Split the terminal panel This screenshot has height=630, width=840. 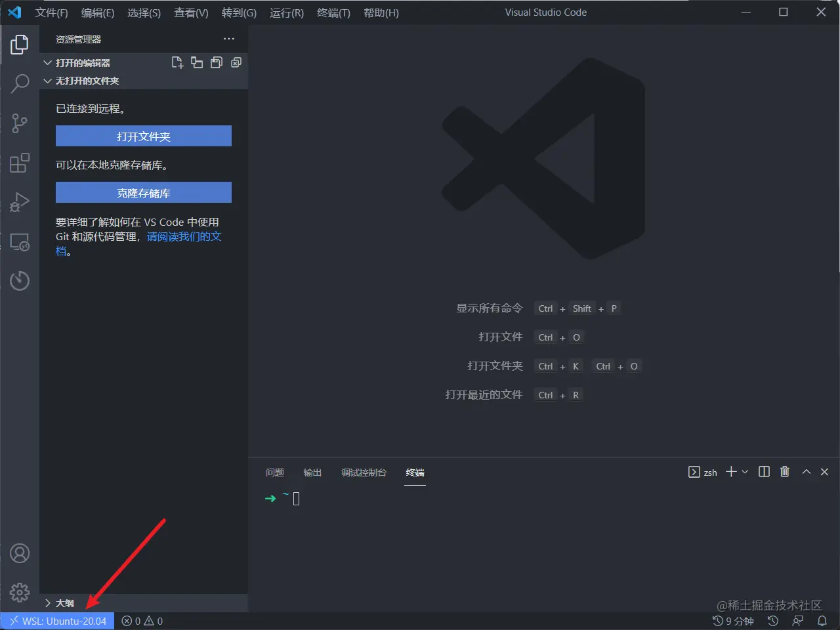click(x=764, y=472)
